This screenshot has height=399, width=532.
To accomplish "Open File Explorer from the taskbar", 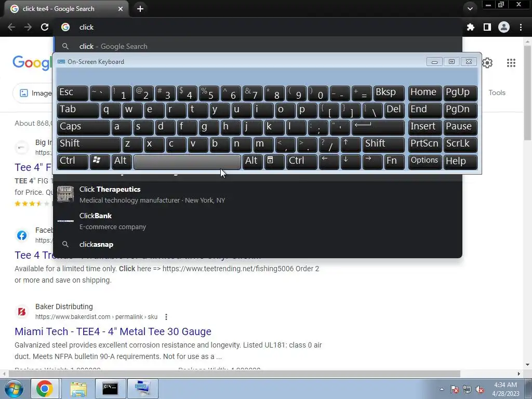I will click(78, 389).
